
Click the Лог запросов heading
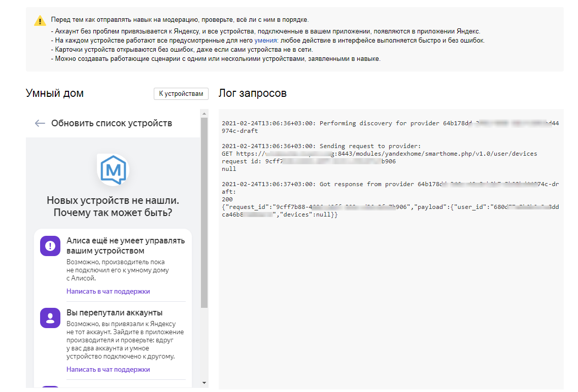[253, 93]
